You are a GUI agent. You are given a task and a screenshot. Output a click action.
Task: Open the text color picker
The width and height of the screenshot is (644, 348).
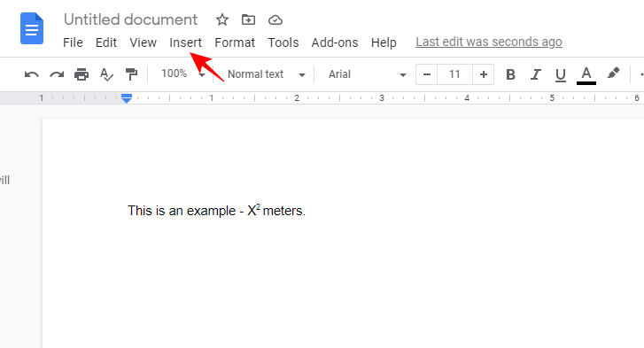tap(586, 75)
